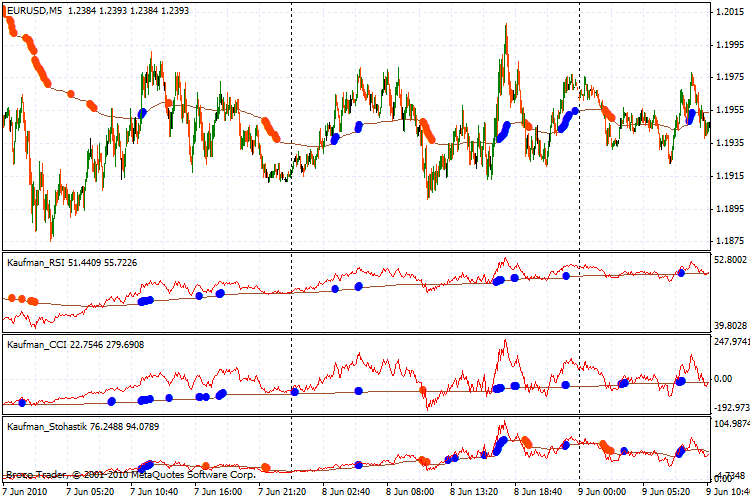Click the 1.1955 price level on axis
This screenshot has height=500, width=750.
729,110
